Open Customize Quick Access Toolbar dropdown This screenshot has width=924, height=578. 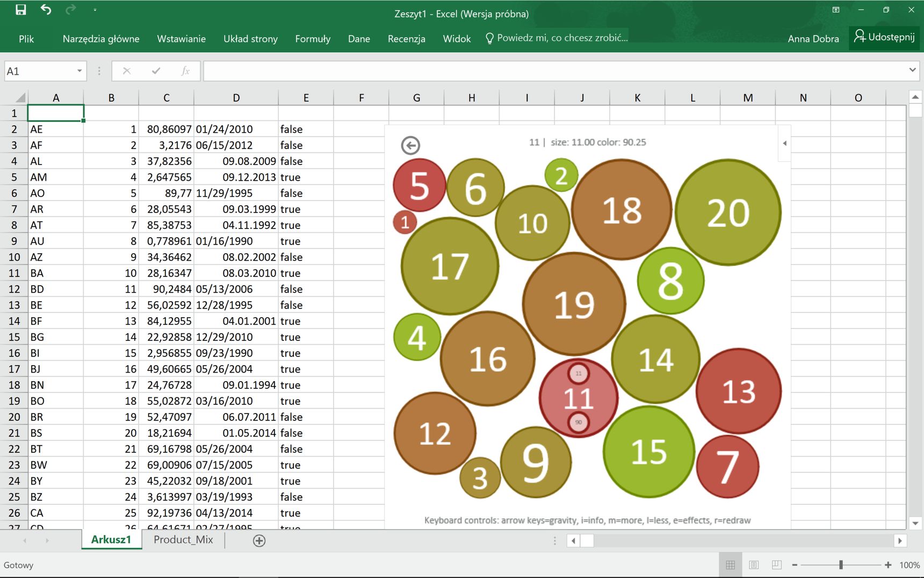(95, 10)
